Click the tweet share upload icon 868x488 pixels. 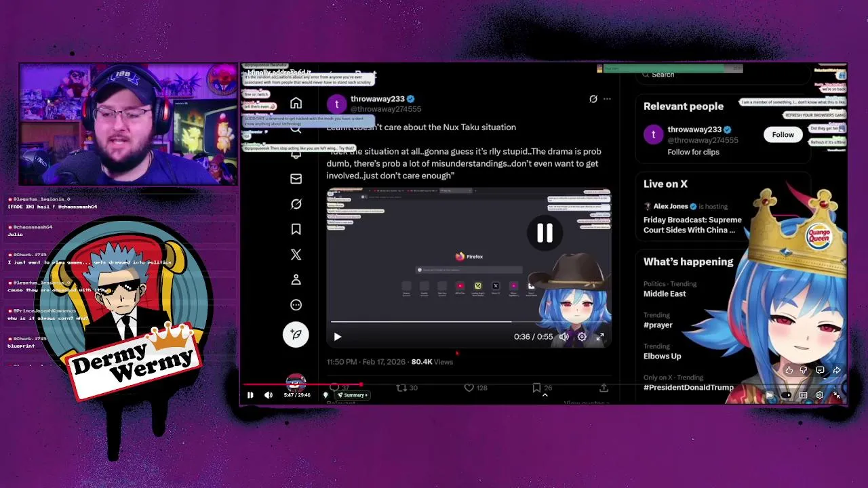tap(604, 388)
